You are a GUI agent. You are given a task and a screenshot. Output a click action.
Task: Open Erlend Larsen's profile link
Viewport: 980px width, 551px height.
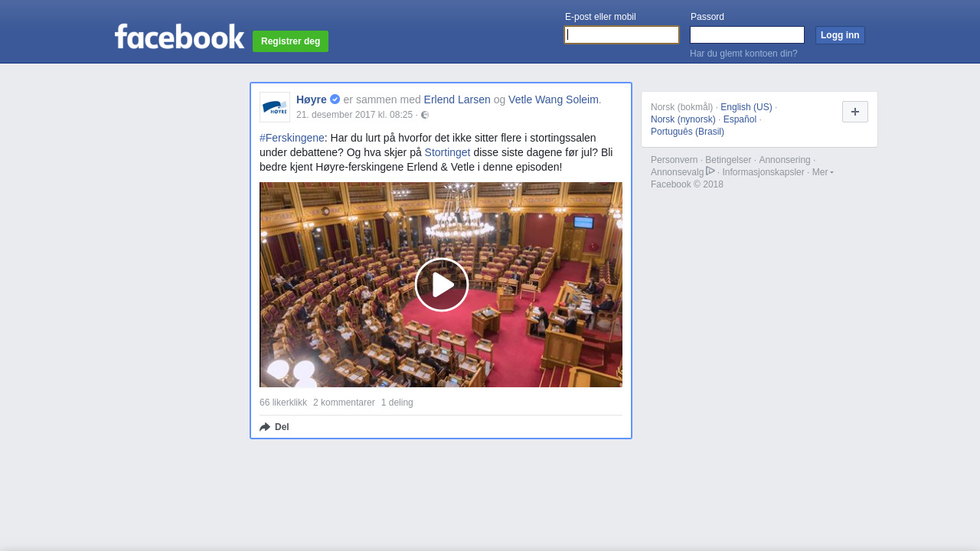coord(457,99)
